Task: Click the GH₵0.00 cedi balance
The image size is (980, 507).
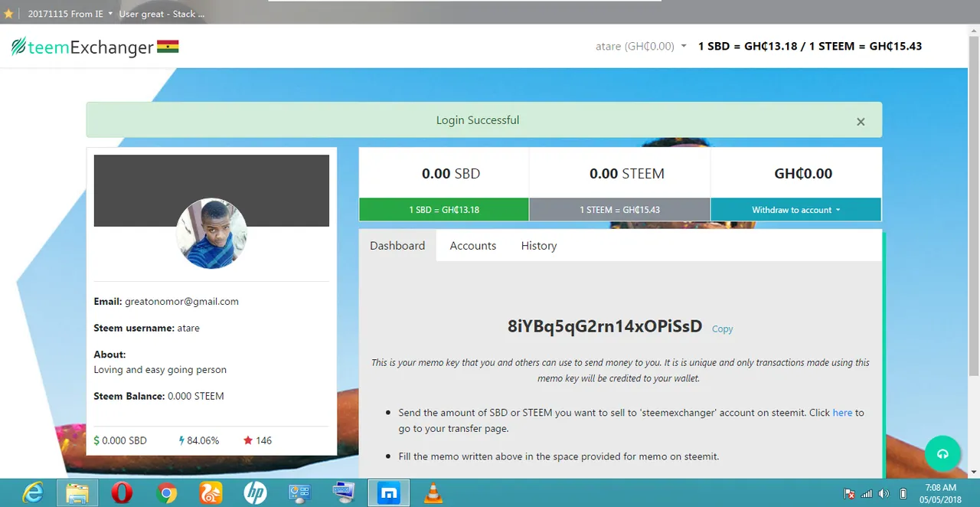Action: (x=803, y=174)
